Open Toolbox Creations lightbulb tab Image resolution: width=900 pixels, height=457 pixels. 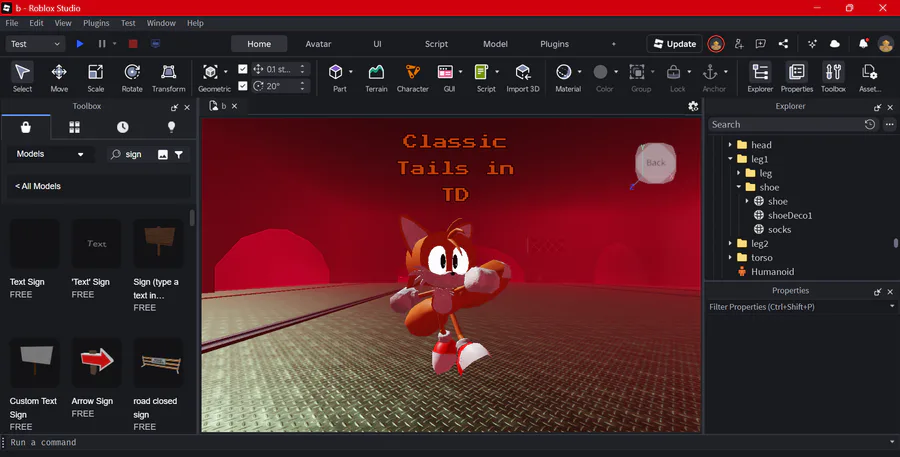tap(171, 127)
